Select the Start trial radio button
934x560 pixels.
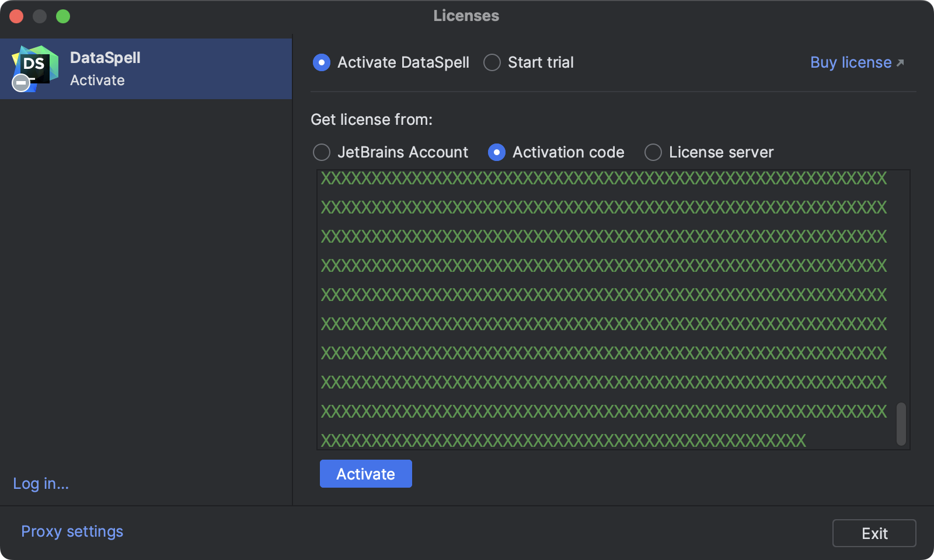pos(492,62)
